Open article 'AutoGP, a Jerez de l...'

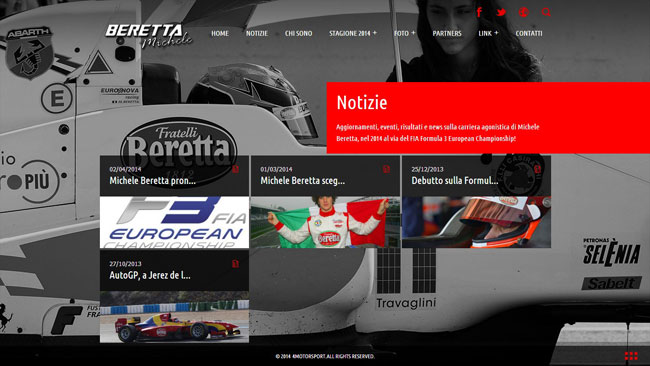pos(150,275)
